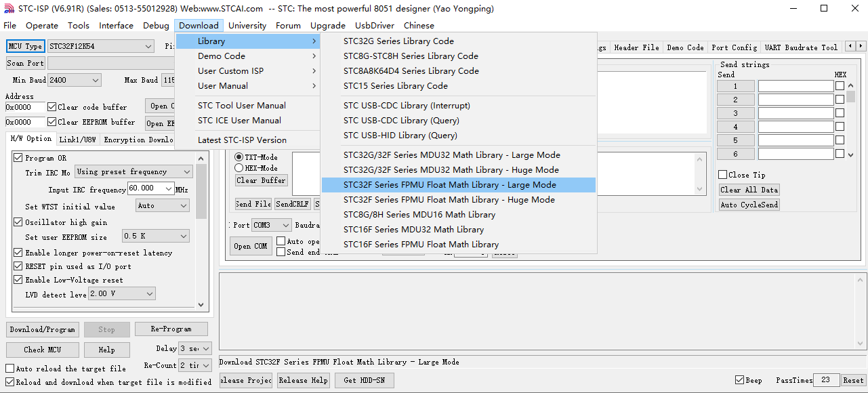Toggle Reload and download when target file is modified
This screenshot has height=393, width=868.
click(x=10, y=382)
